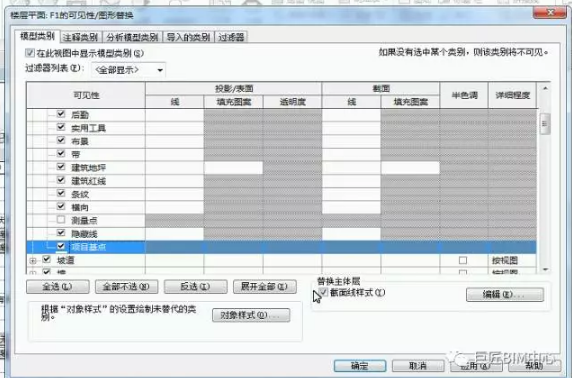Select the 建筑红线 row label
The height and width of the screenshot is (378, 572).
88,181
